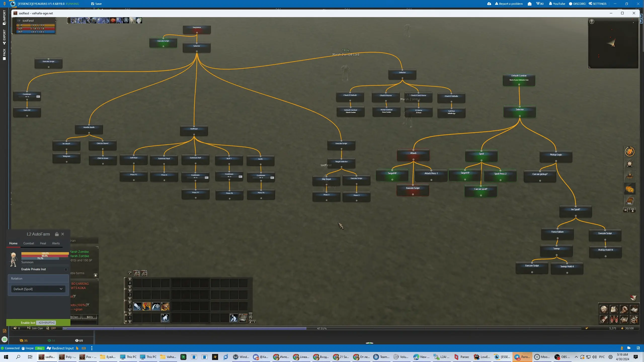Open the Default [Spoil] rotation dropdown
Screen dimensions: 644x362
click(38, 289)
